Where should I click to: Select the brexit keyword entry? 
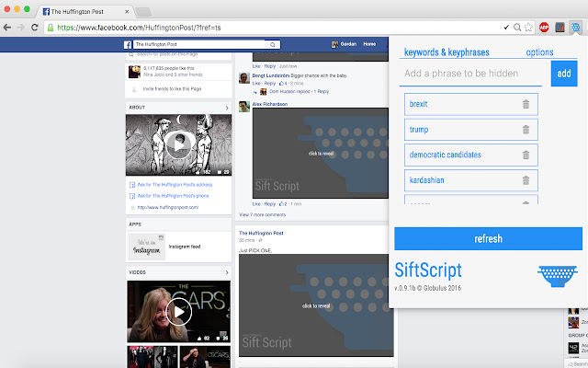click(x=471, y=104)
